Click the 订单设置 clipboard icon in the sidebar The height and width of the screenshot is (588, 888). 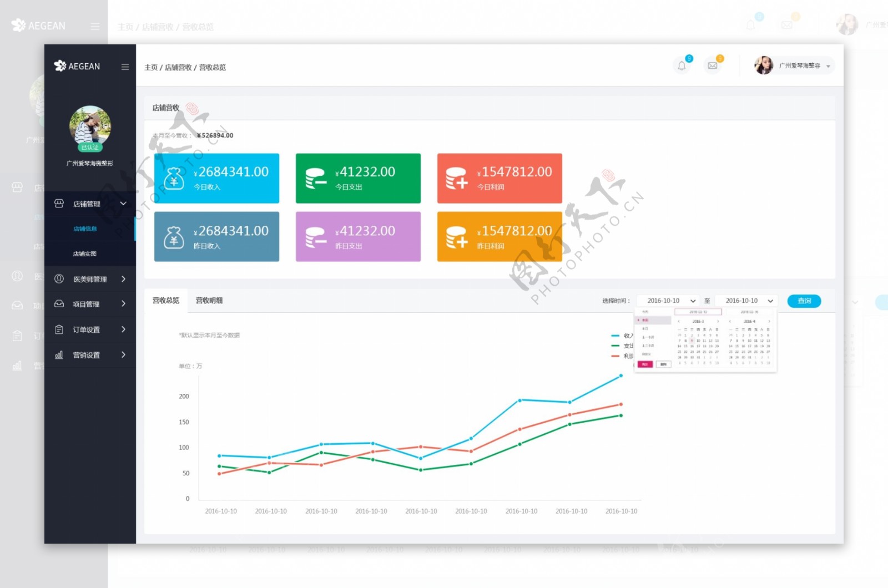tap(59, 330)
